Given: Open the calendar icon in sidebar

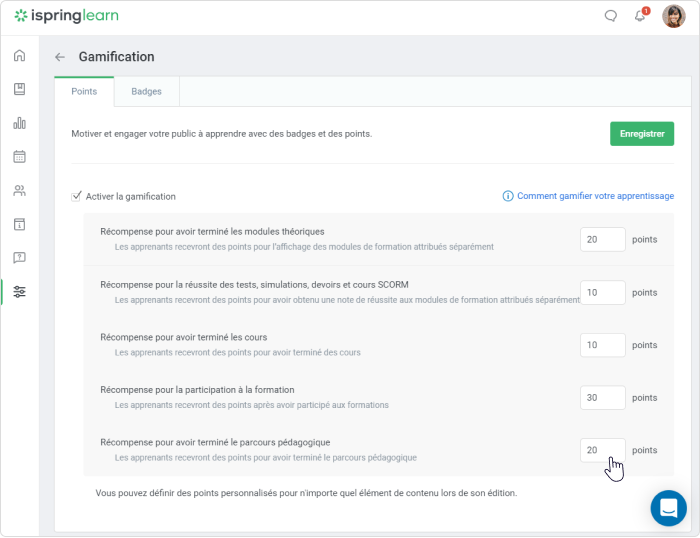Looking at the screenshot, I should pyautogui.click(x=19, y=157).
